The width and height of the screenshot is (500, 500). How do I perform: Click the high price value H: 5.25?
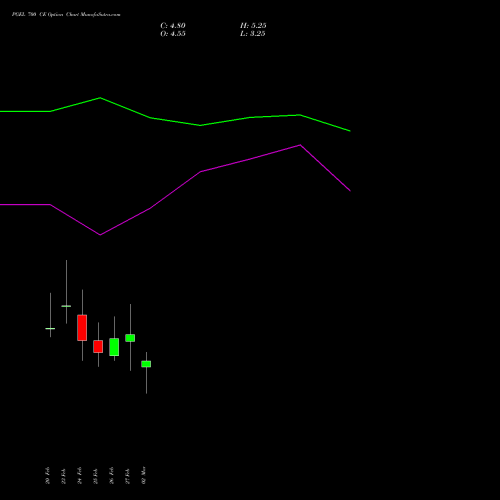click(253, 26)
